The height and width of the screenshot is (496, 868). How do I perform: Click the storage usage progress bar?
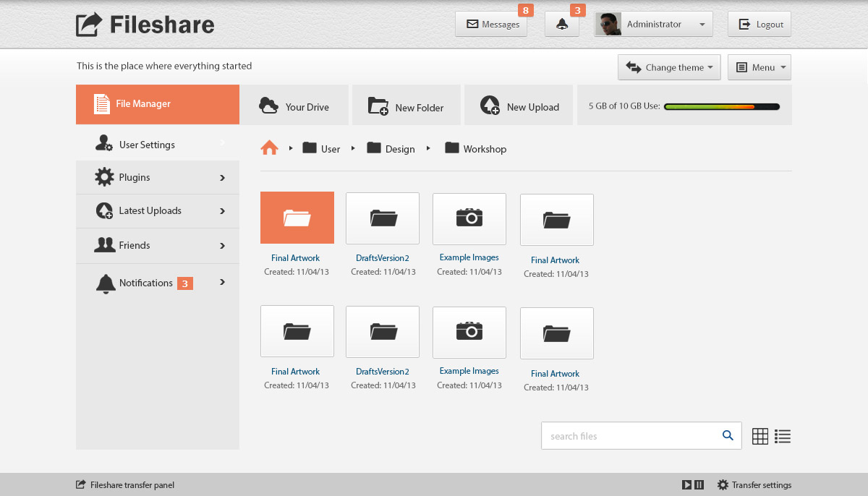(x=721, y=106)
